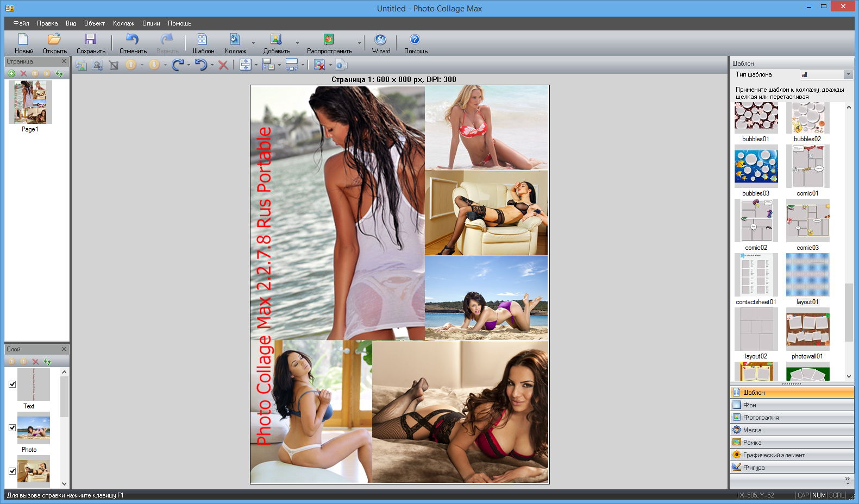Open the Вид menu
The height and width of the screenshot is (504, 859).
pyautogui.click(x=71, y=23)
